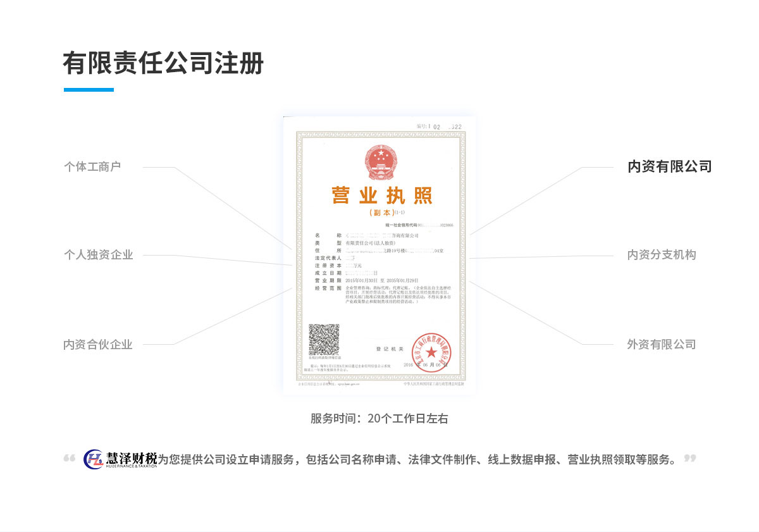The height and width of the screenshot is (532, 759).
Task: Select 外资有限公司 on the right
Action: click(661, 345)
